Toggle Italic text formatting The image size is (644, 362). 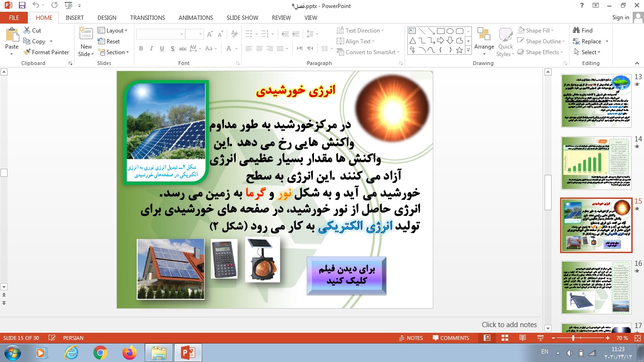pyautogui.click(x=151, y=49)
